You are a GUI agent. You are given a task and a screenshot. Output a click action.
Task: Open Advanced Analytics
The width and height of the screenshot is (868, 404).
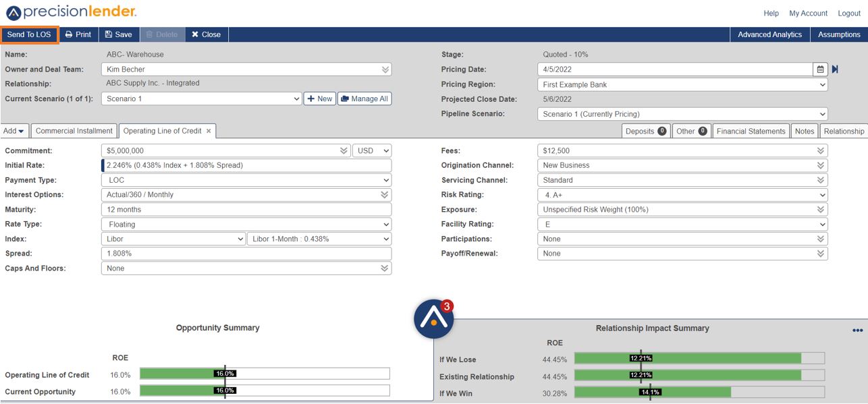coord(769,34)
